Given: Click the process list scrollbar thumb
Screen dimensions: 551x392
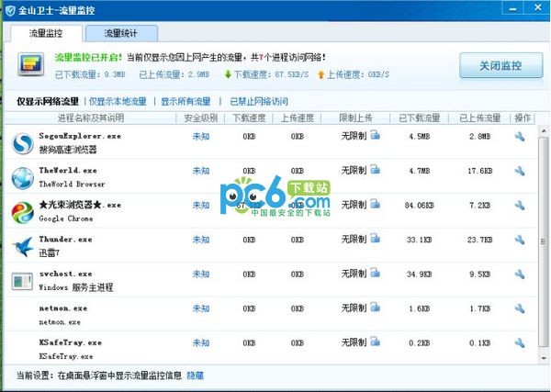Looking at the screenshot, I should click(x=544, y=241).
